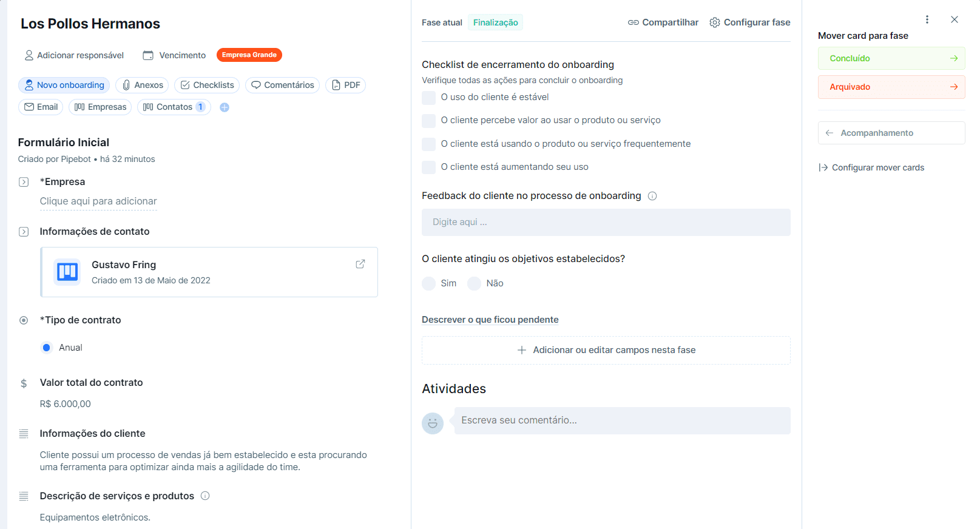Click the plus icon in Adicionar ou editar campos
This screenshot has height=529, width=980.
521,350
